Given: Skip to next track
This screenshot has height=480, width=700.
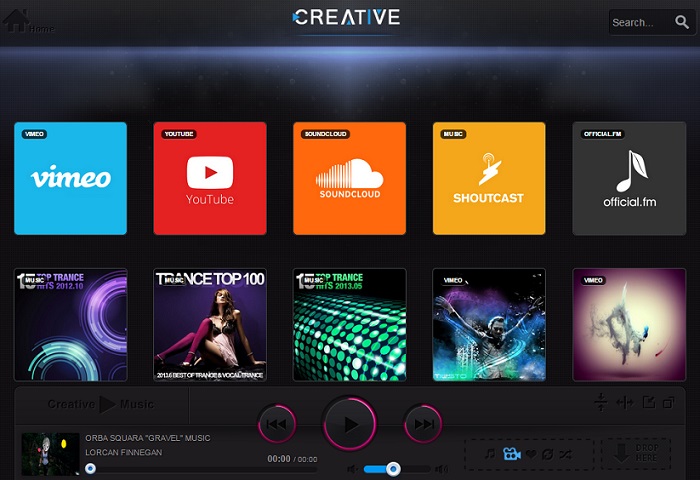Looking at the screenshot, I should [x=423, y=424].
